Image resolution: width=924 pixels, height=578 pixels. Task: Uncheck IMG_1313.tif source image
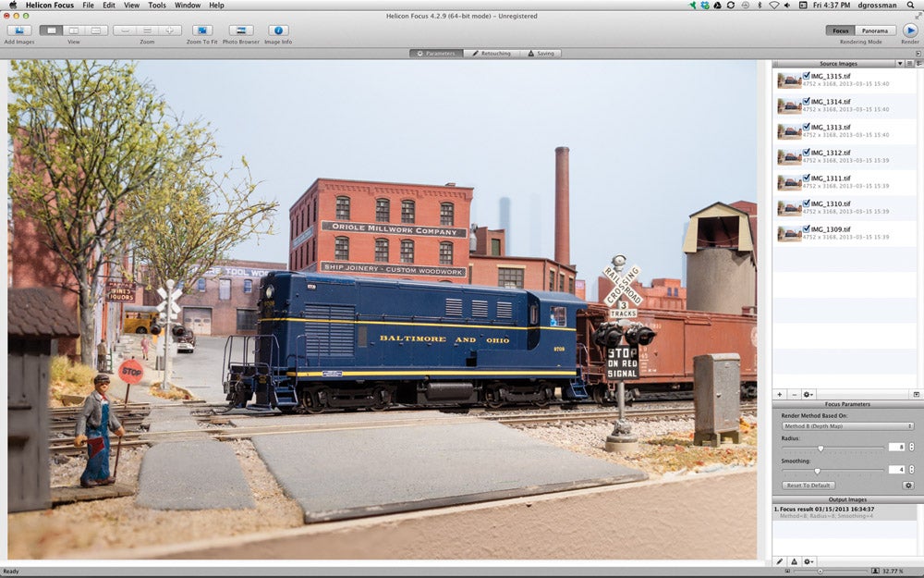point(806,126)
